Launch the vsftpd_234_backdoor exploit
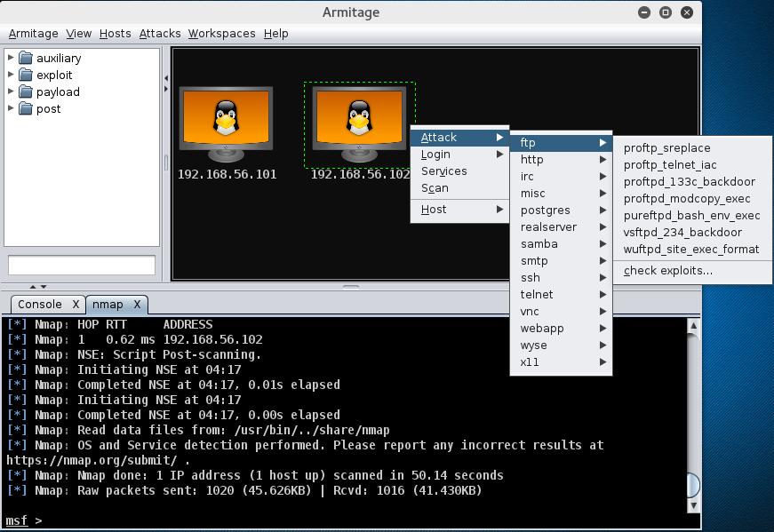 [692, 233]
